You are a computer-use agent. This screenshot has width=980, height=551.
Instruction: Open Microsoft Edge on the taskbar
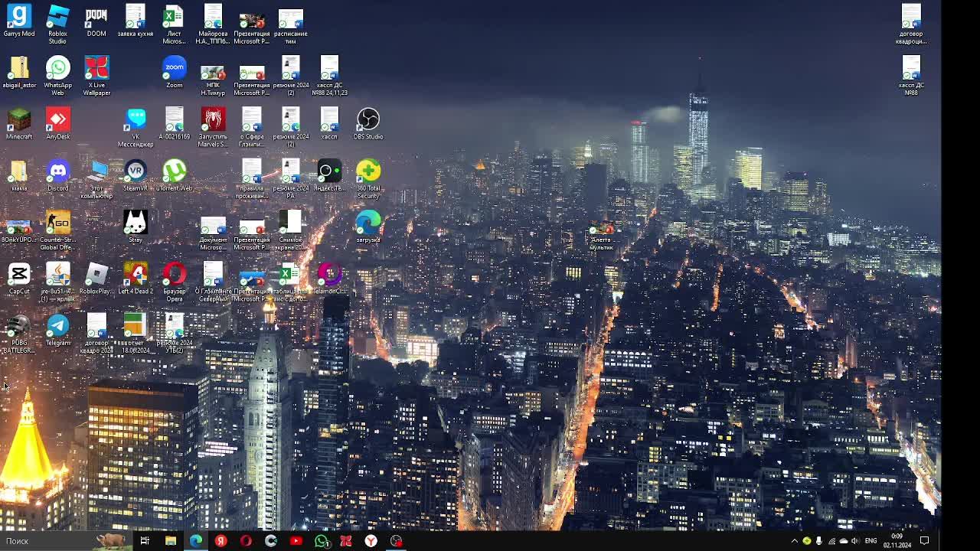pos(196,541)
